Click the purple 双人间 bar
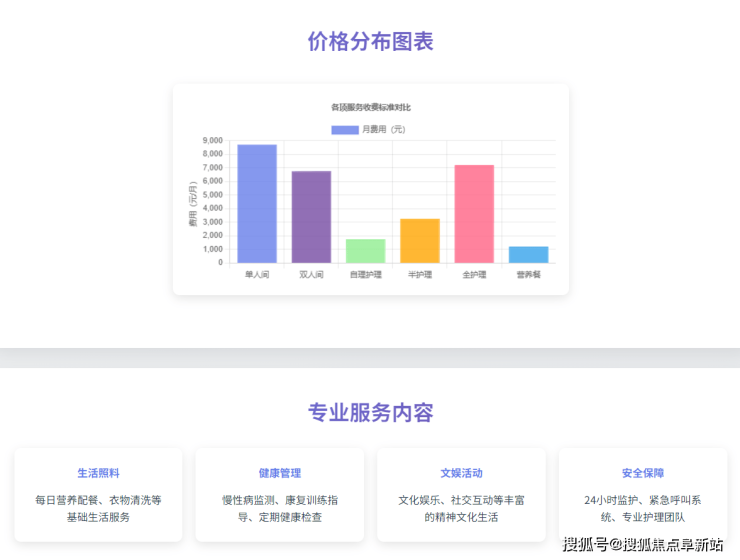 (311, 217)
